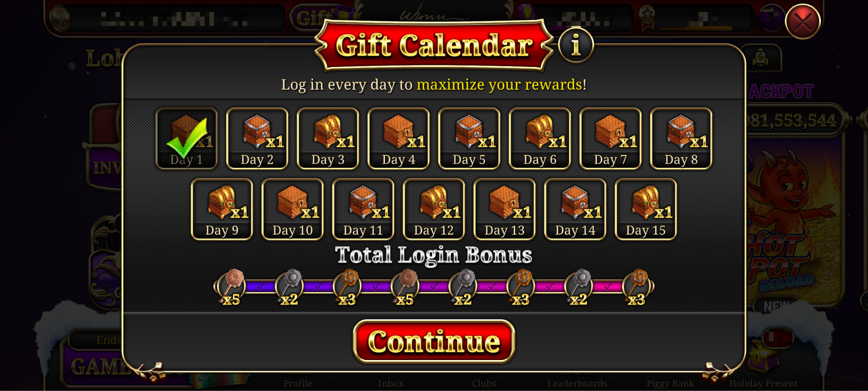Select the Day 10 woven chest
Viewport: 868px width, 391px height.
coord(293,209)
